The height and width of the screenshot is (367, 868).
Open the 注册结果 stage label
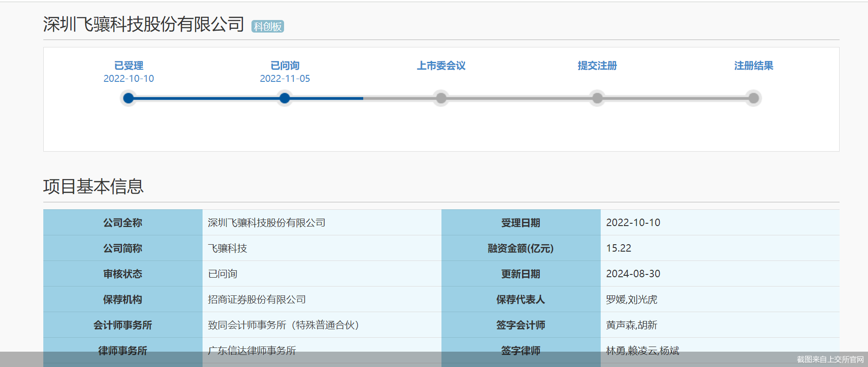point(753,66)
